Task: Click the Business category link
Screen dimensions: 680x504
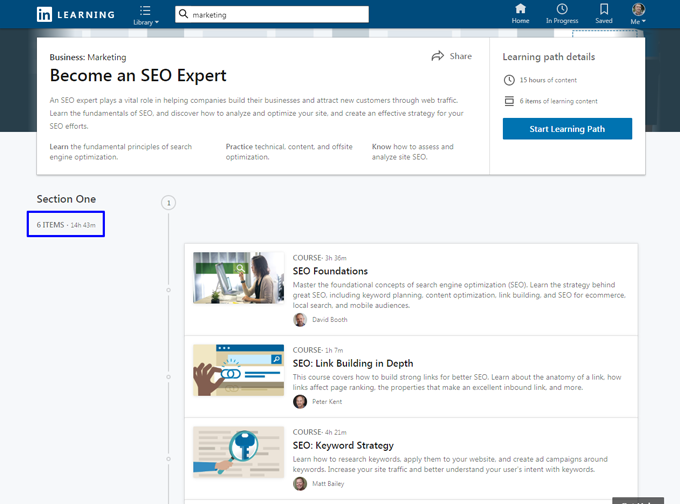Action: pos(67,57)
